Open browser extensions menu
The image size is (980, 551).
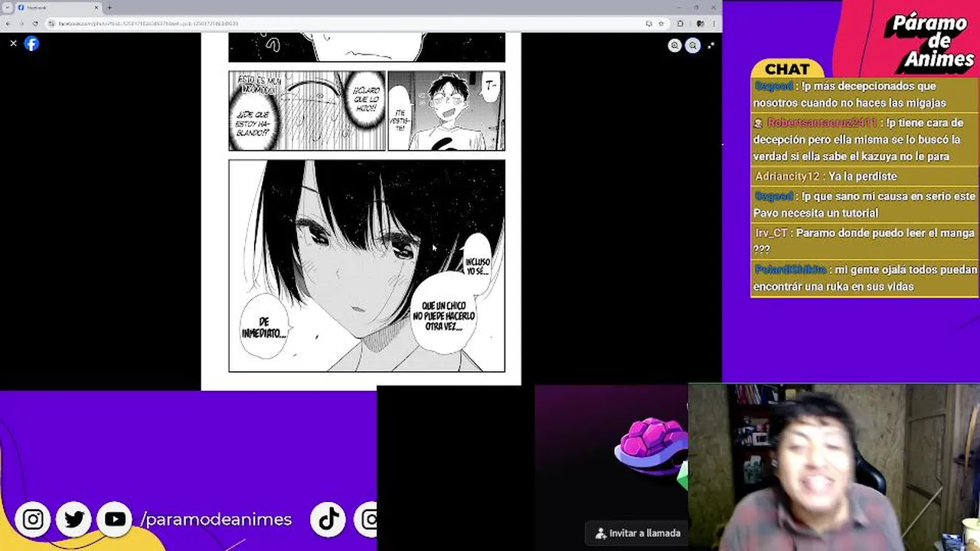[x=680, y=24]
